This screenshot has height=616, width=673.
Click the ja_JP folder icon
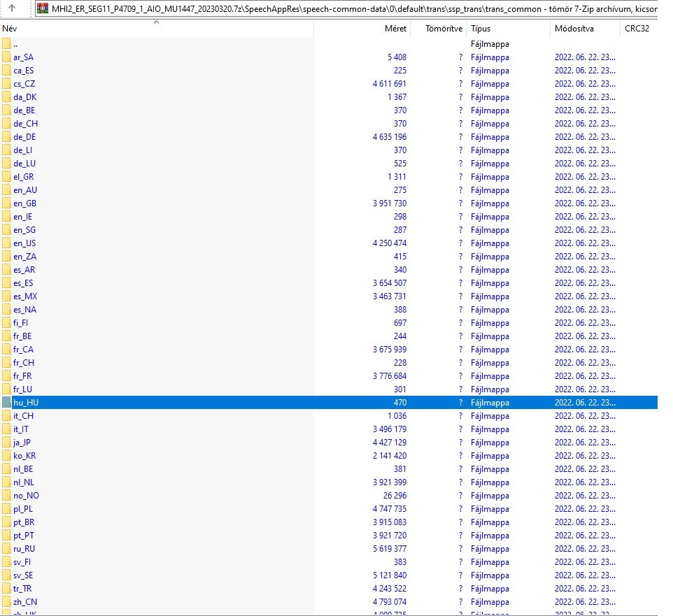(x=7, y=443)
